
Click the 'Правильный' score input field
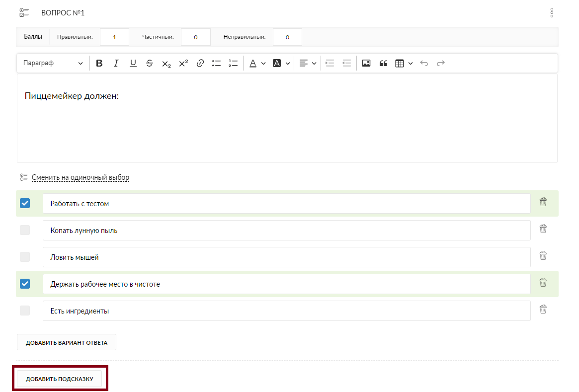(114, 37)
